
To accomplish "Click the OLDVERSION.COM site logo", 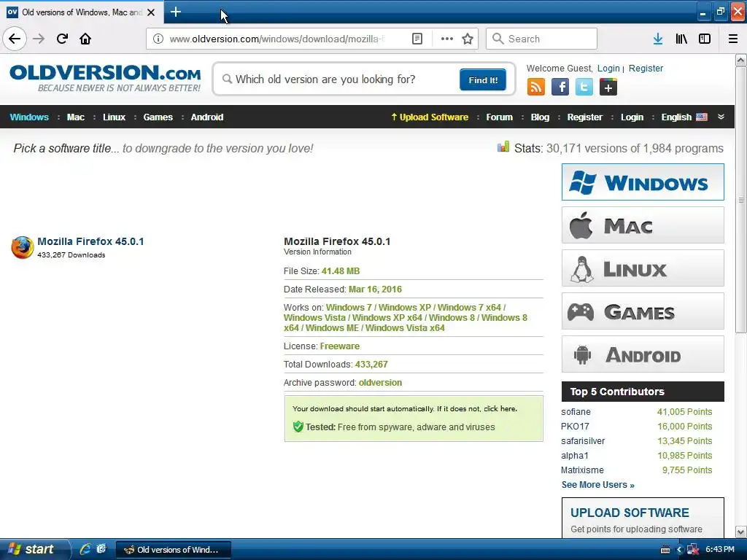I will (x=105, y=78).
